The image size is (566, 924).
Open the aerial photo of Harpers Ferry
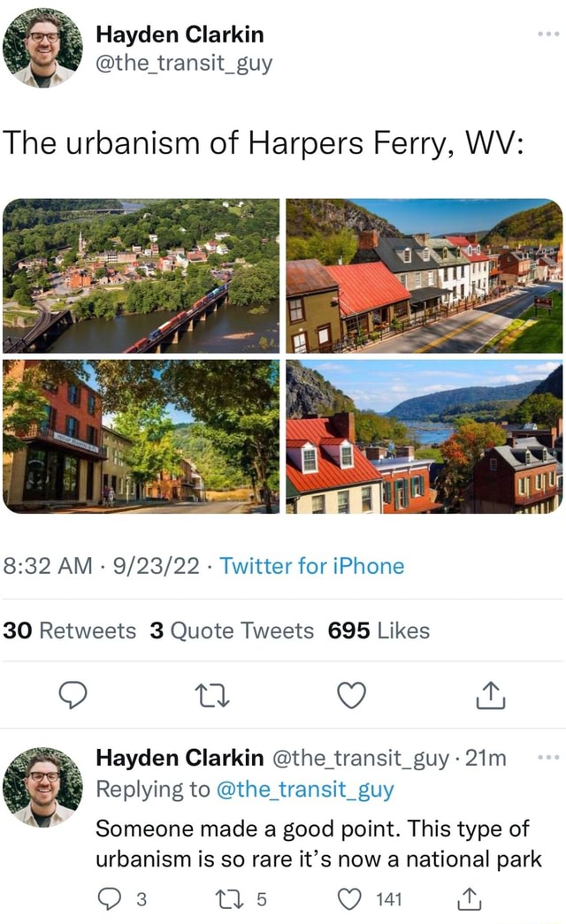click(141, 270)
